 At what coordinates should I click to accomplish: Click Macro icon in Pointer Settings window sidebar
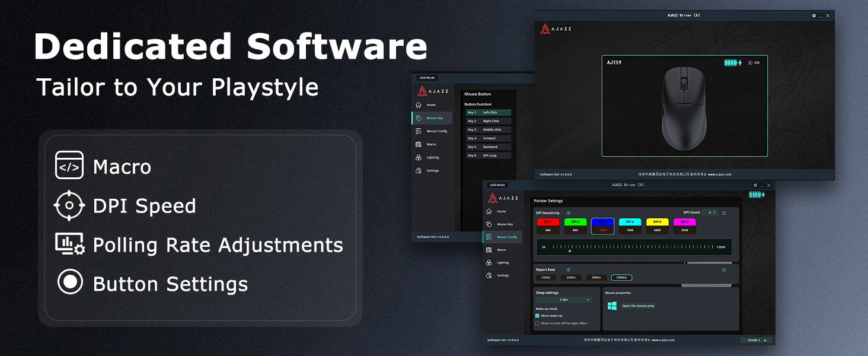pos(489,250)
